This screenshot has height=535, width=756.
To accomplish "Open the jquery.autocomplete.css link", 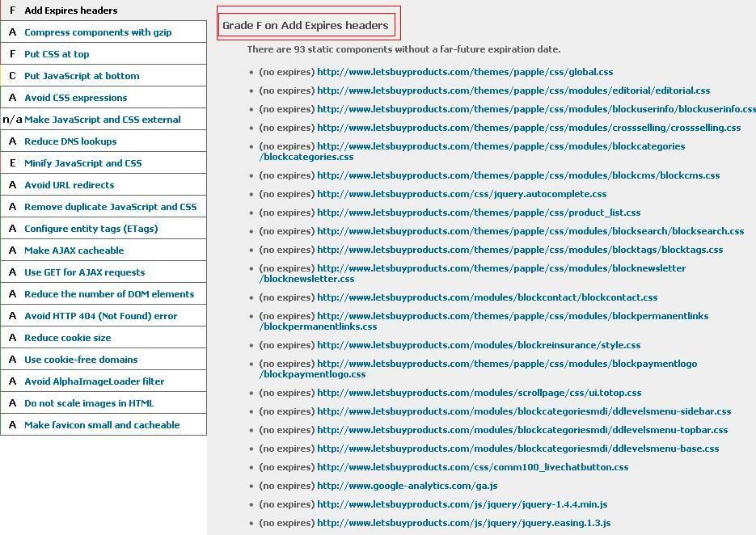I will coord(462,194).
